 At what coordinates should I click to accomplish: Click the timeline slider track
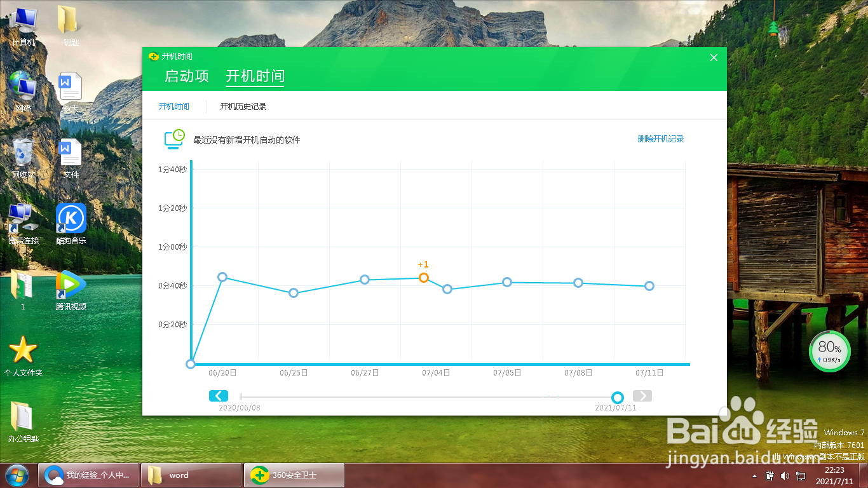[x=425, y=397]
